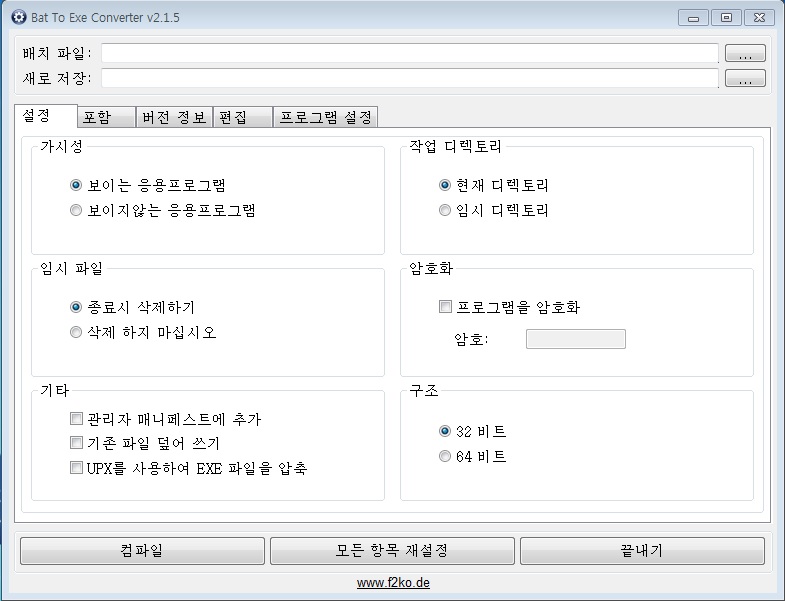
Task: Close the Bat To Exe Converter window
Action: [759, 18]
